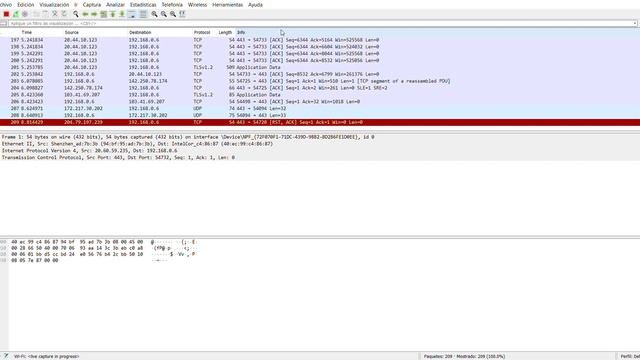Select packet 201 TLSv1.2 509 Application Data
This screenshot has width=640, height=360.
(x=320, y=67)
